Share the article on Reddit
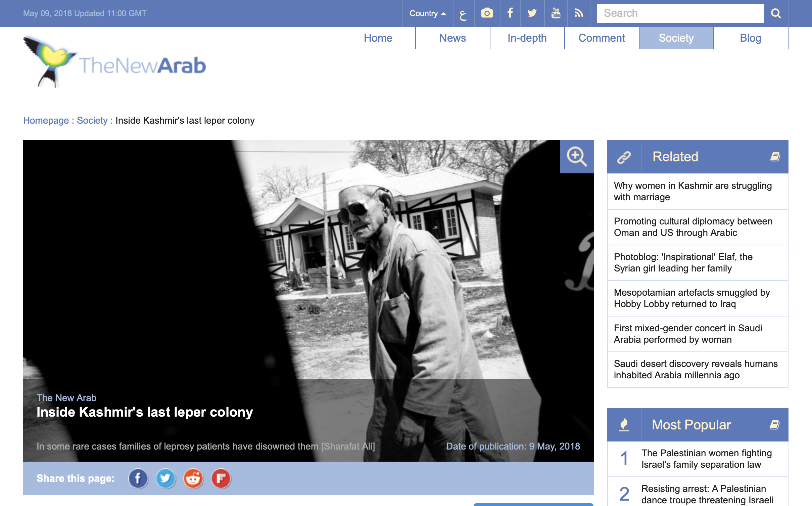This screenshot has width=812, height=506. (x=193, y=478)
